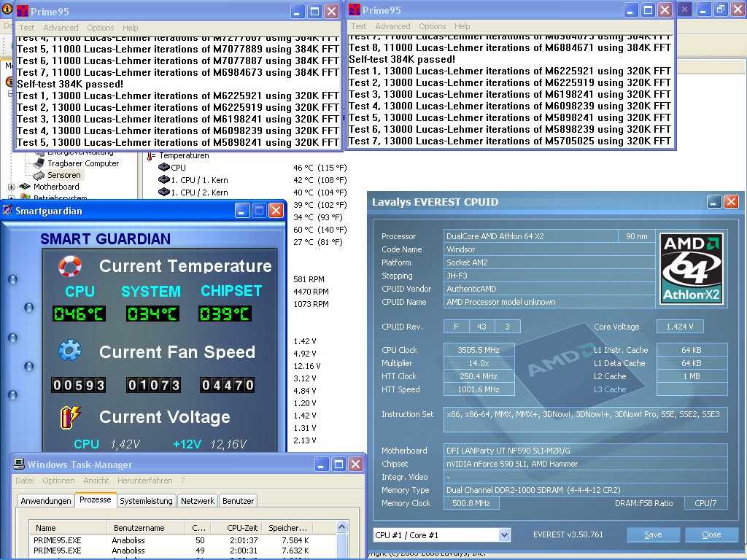This screenshot has width=747, height=560.
Task: Click the life ring temperature icon
Action: click(70, 266)
